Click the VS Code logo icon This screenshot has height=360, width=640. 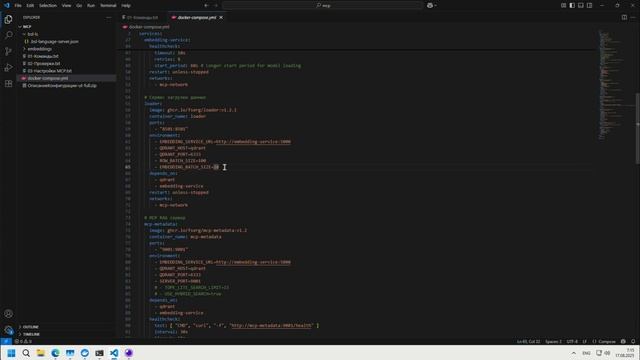pyautogui.click(x=7, y=5)
